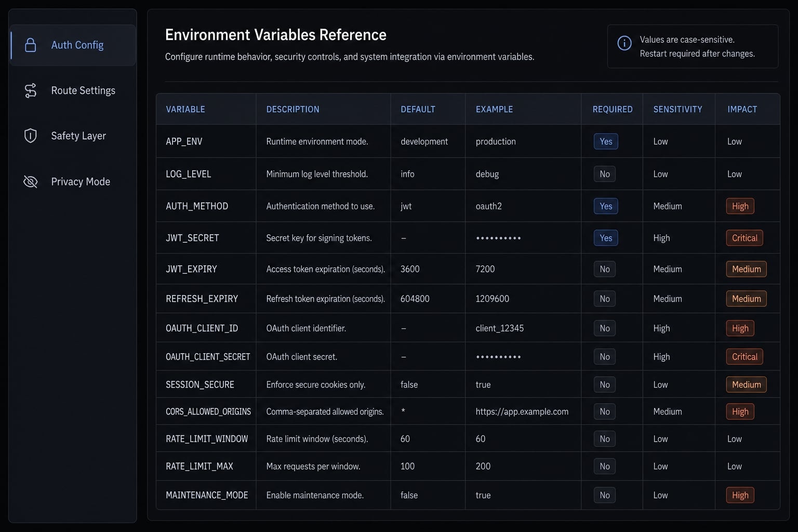Viewport: 798px width, 532px height.
Task: Select the REFRESH_EXPIRY variable name
Action: tap(202, 299)
